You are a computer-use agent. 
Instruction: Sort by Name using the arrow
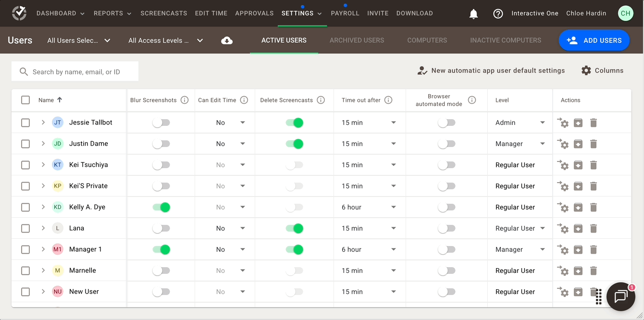click(60, 100)
